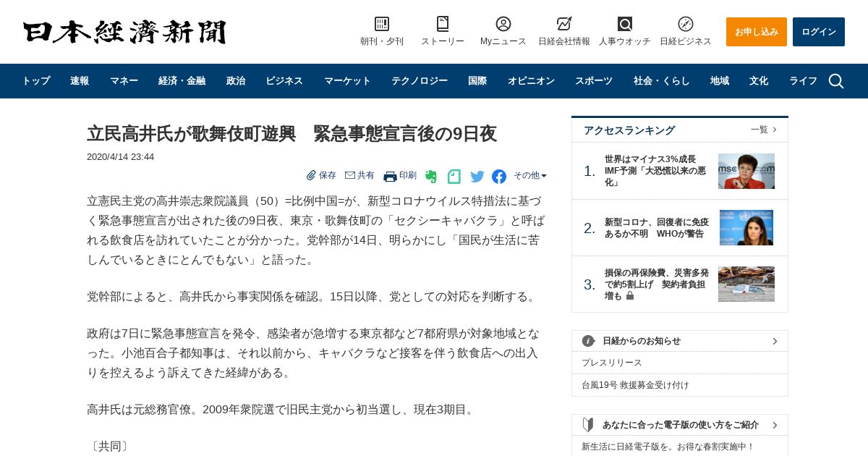The image size is (868, 456).
Task: Click the 〔共同〕 credit text
Action: click(109, 447)
